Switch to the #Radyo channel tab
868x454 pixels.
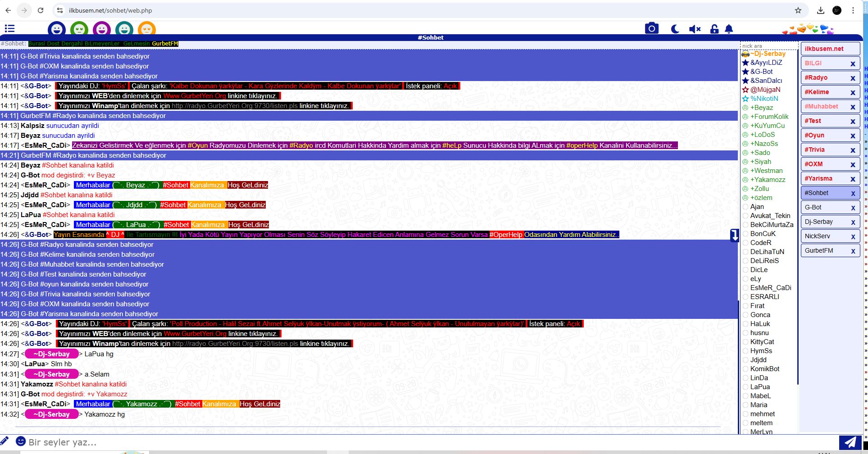click(816, 77)
